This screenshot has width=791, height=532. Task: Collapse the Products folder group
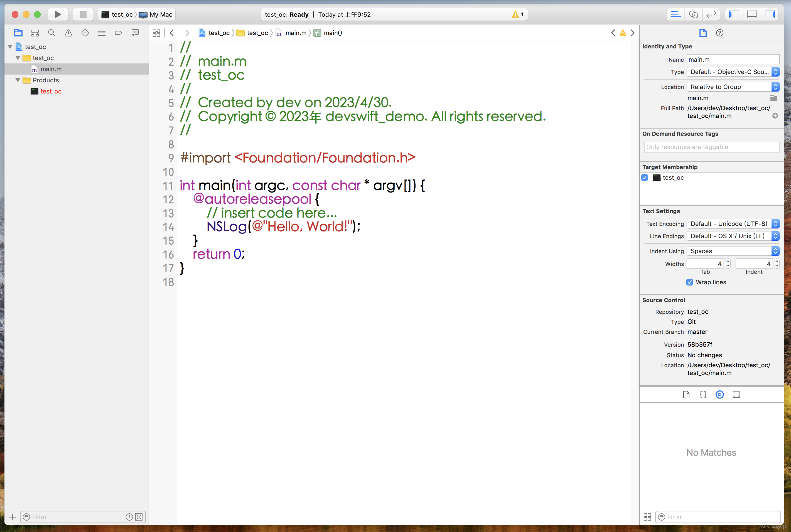(x=18, y=80)
